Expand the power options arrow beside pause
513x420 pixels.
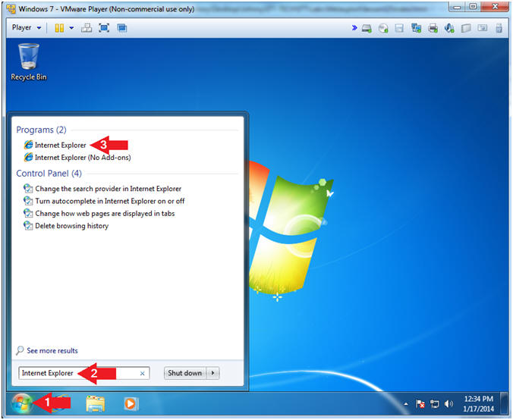pyautogui.click(x=71, y=28)
